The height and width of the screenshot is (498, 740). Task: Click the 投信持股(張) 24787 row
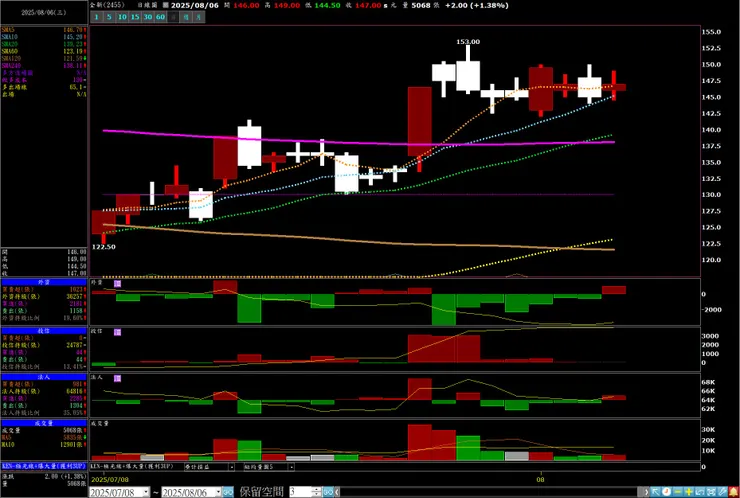tap(44, 345)
